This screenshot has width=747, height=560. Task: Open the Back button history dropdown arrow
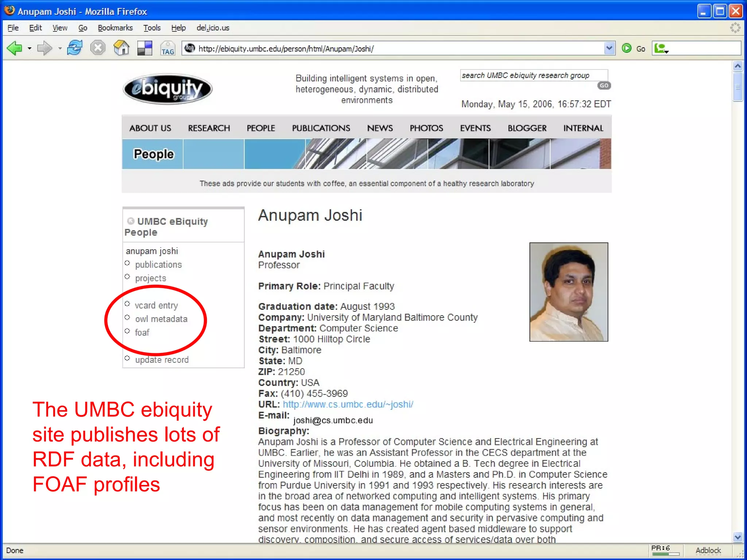pyautogui.click(x=30, y=48)
